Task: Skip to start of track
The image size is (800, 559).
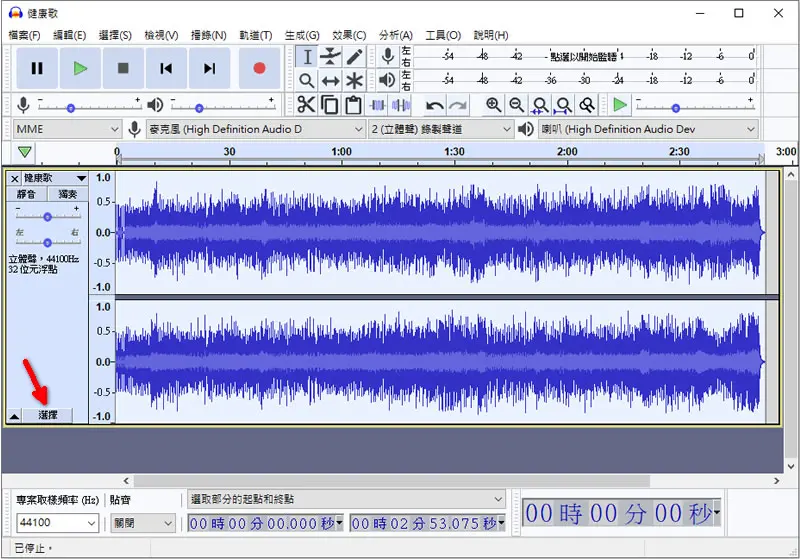Action: (x=166, y=68)
